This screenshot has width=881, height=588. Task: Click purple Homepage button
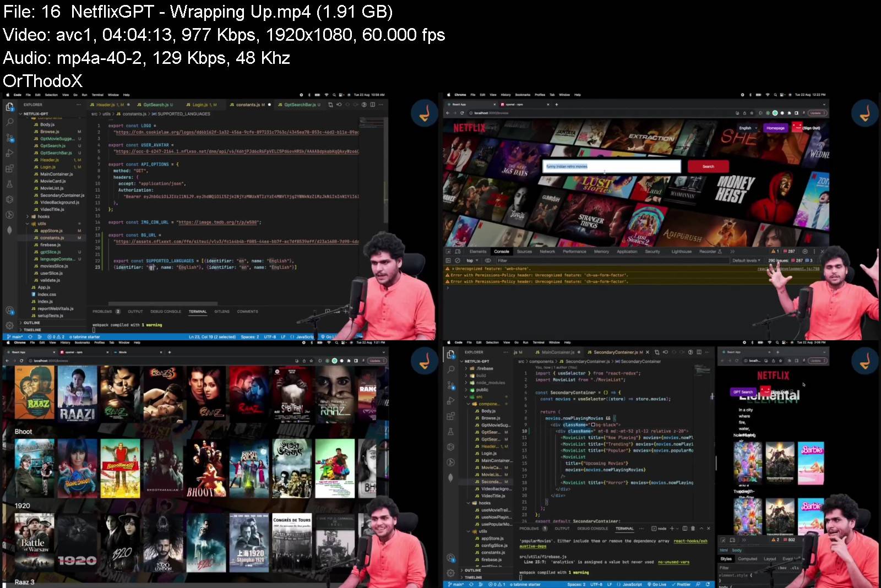775,128
